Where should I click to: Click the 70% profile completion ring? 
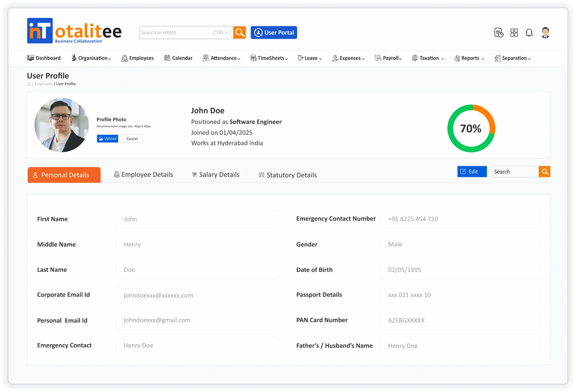(471, 129)
